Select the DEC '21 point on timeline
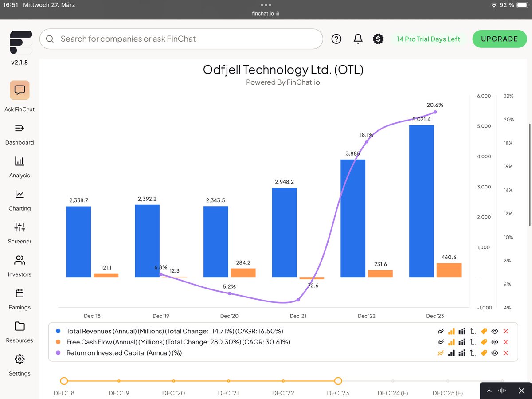Viewport: 532px width, 399px height. [228, 381]
